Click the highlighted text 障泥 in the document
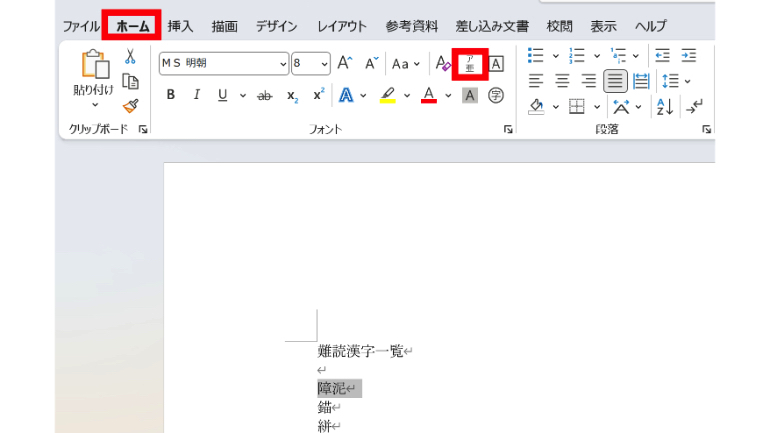This screenshot has height=433, width=770. click(332, 388)
